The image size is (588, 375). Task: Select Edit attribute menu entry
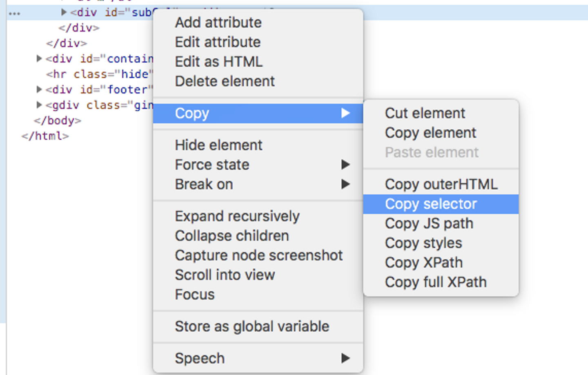[x=218, y=42]
